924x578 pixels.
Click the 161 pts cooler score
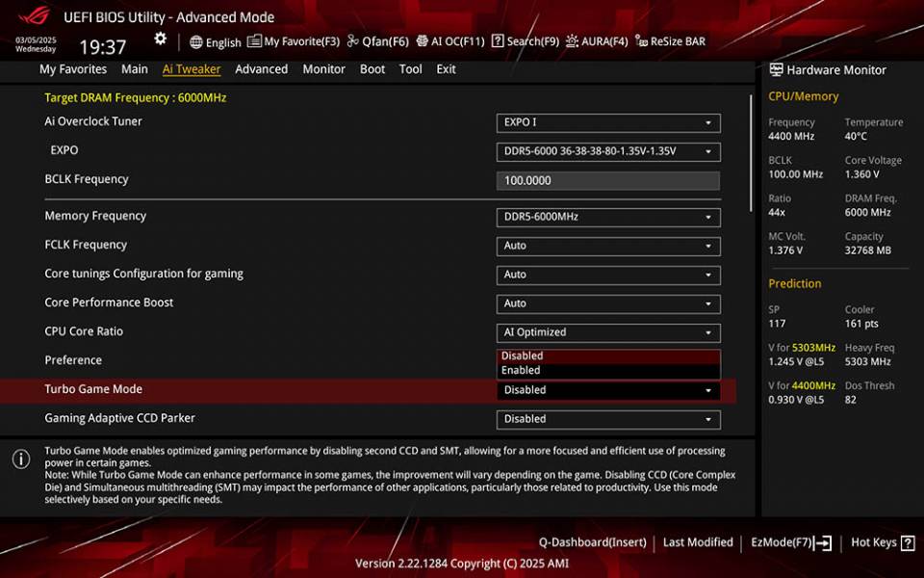[860, 324]
